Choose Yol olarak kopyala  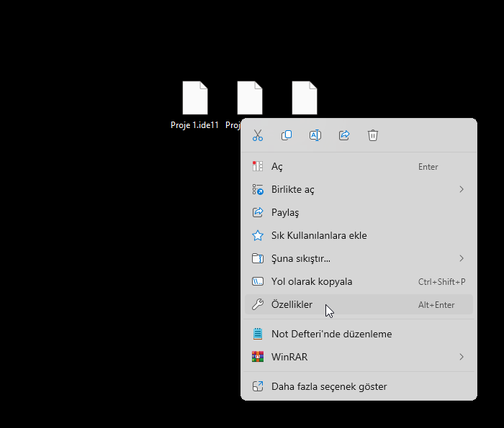click(312, 282)
